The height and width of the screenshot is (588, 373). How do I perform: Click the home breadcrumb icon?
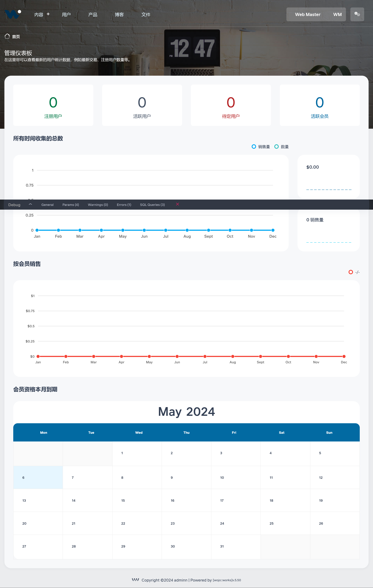7,36
